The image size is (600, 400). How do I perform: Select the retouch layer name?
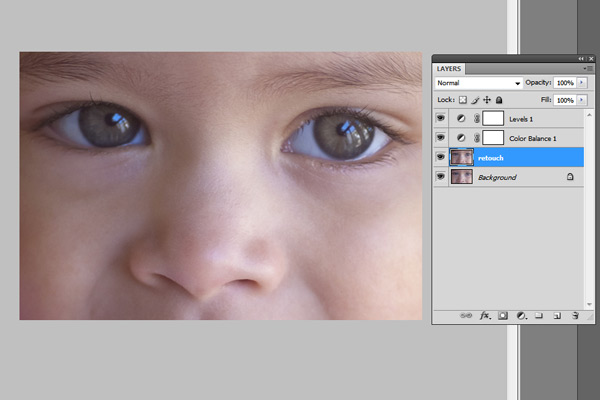pyautogui.click(x=491, y=158)
